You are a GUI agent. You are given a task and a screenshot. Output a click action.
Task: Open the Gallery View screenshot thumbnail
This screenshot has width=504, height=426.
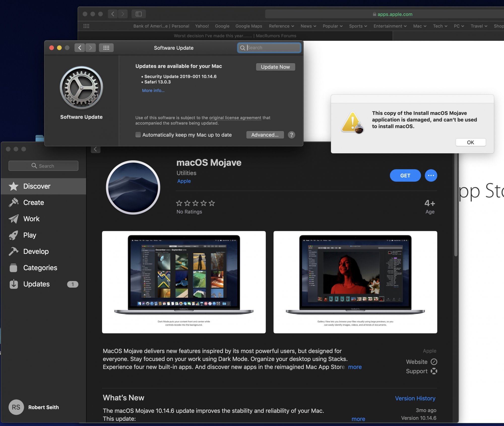point(355,282)
